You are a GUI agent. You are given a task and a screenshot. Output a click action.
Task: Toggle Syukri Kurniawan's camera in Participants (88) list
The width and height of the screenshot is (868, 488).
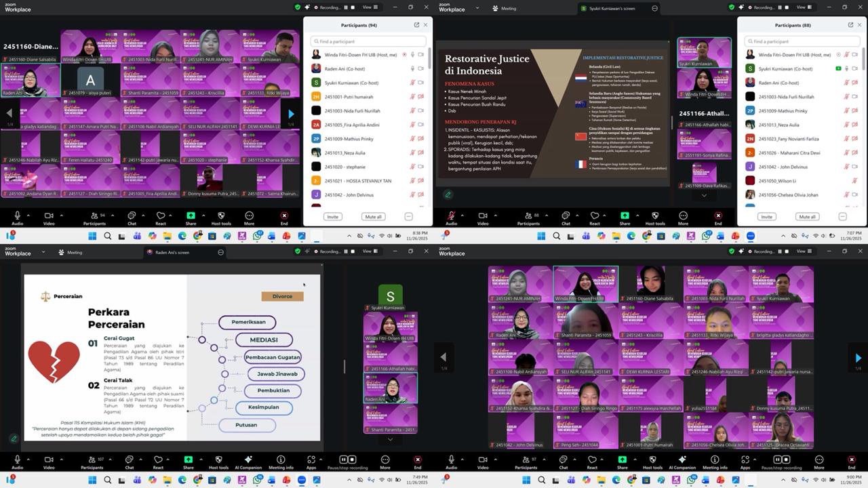854,68
